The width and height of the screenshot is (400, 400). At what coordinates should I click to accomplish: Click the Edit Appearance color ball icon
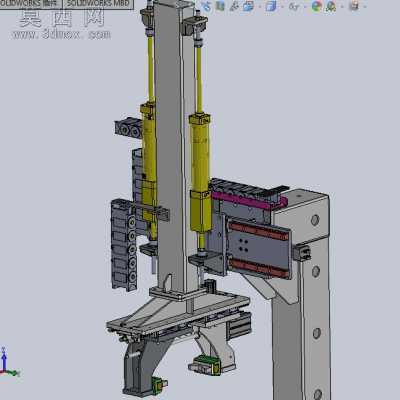pyautogui.click(x=317, y=6)
